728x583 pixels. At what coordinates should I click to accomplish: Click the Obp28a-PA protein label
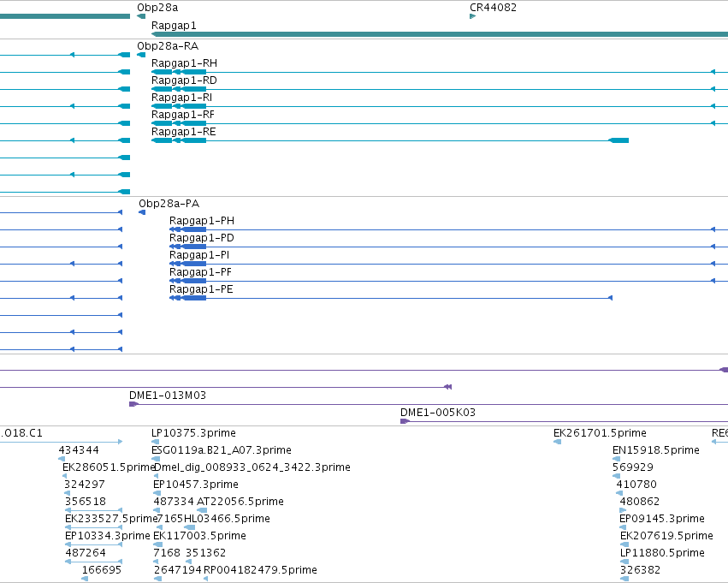169,204
